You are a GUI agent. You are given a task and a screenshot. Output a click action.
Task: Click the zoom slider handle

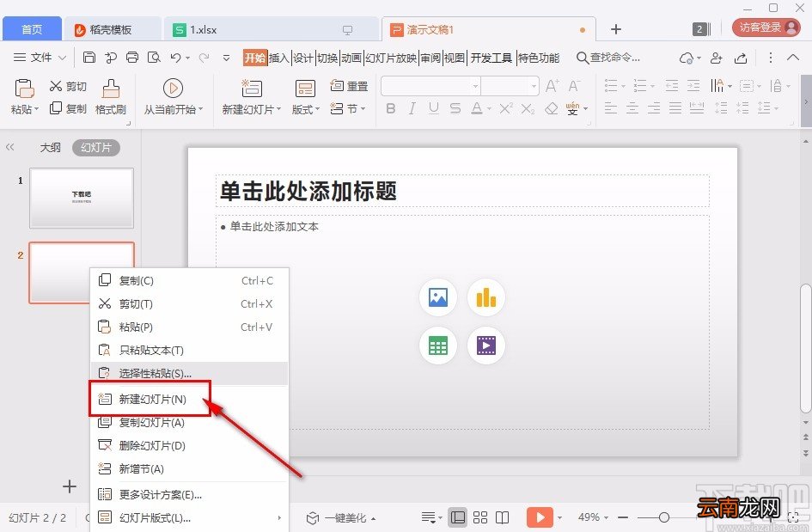point(664,517)
